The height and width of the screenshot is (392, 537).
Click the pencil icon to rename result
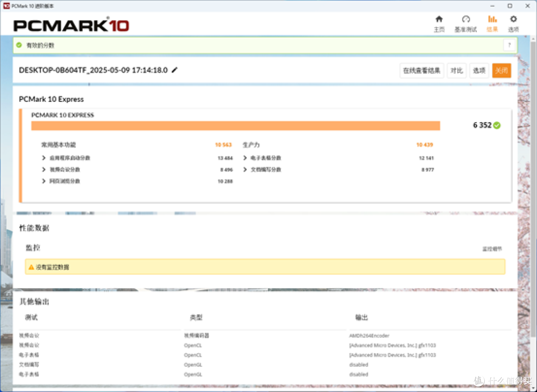click(175, 70)
